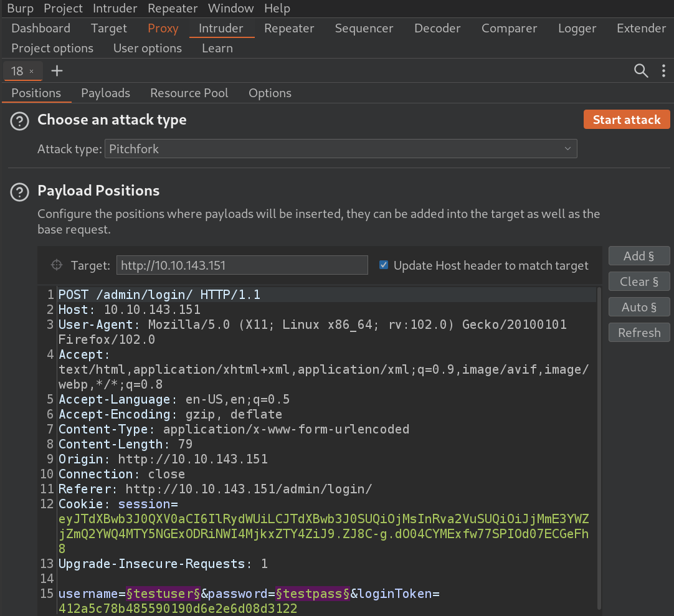Switch to the Sequencer tab

[364, 29]
